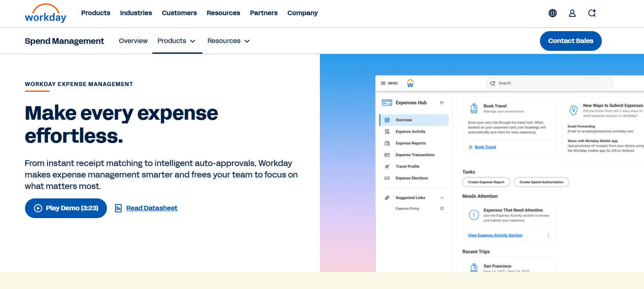Click the Workday logo
This screenshot has height=289, width=644.
click(x=45, y=13)
